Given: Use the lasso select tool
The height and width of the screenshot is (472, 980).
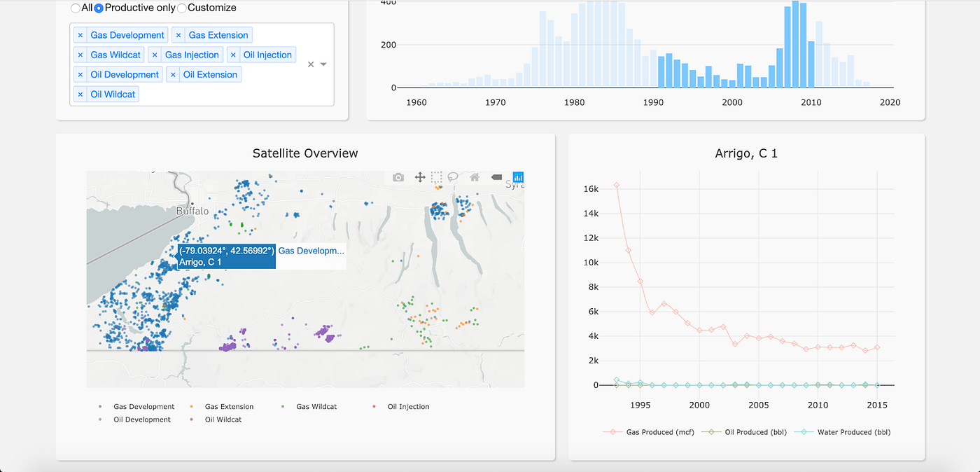Looking at the screenshot, I should tap(453, 177).
